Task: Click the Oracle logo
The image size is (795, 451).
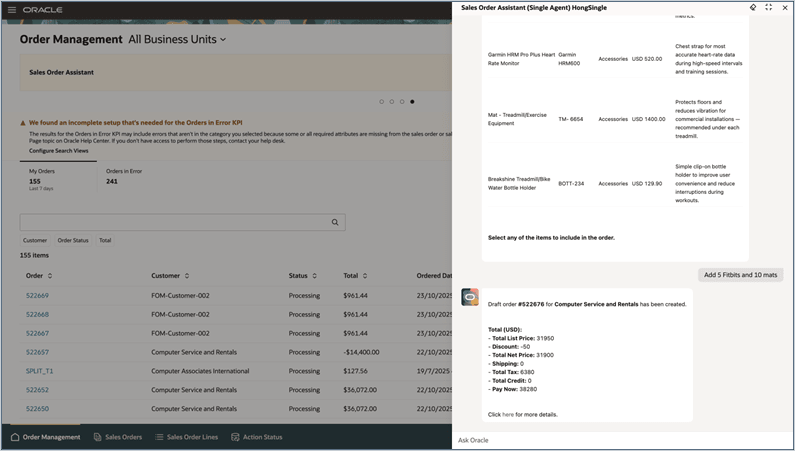Action: [x=43, y=10]
